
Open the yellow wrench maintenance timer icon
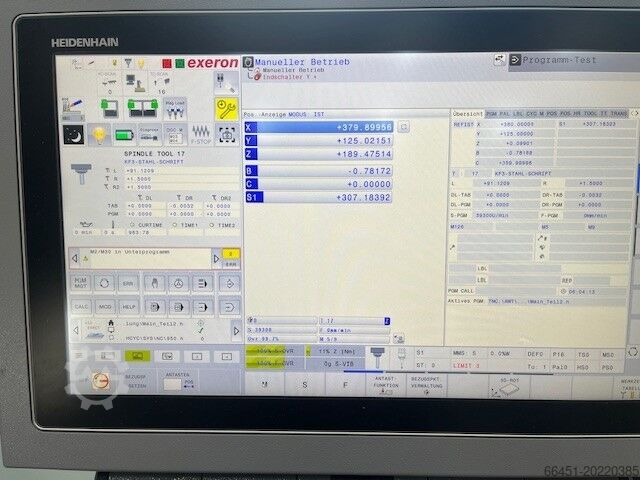point(227,107)
